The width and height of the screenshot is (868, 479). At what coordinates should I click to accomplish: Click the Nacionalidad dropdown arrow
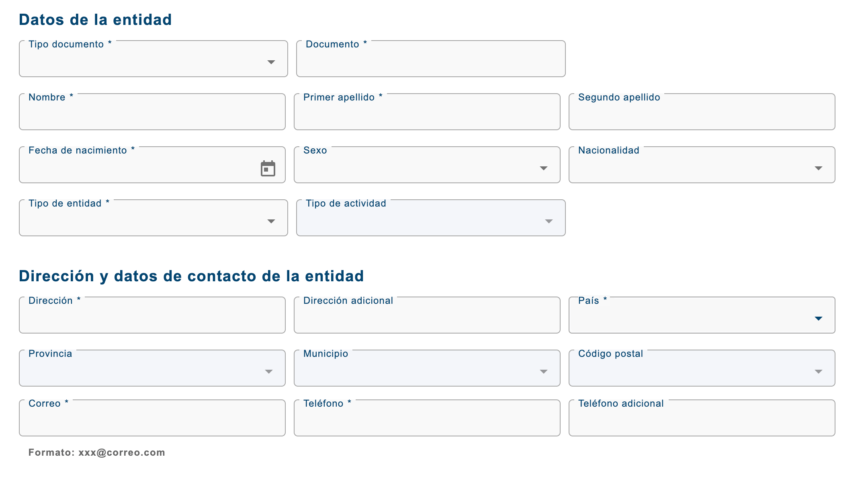(819, 168)
